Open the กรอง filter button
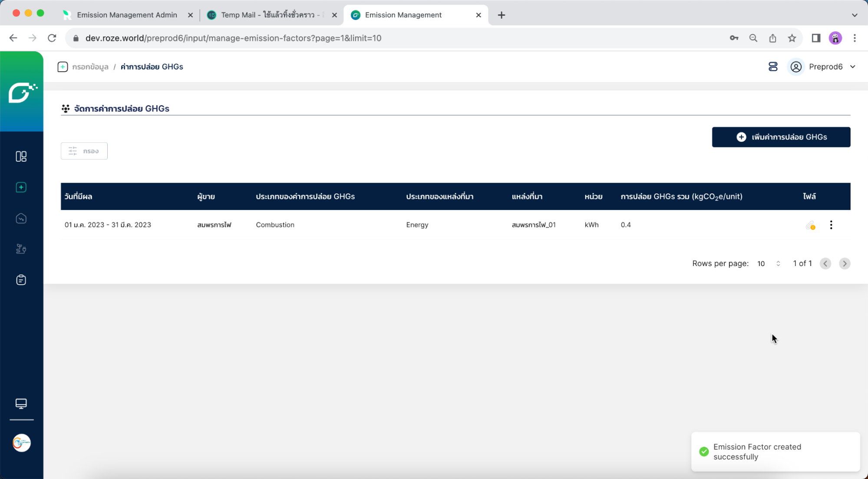Image resolution: width=868 pixels, height=479 pixels. point(84,151)
